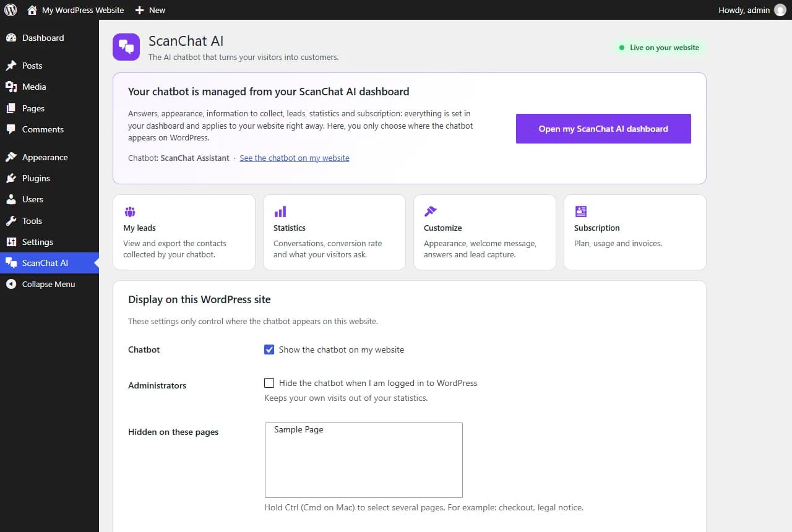
Task: Click the ScanChat AI purple logo
Action: click(126, 47)
